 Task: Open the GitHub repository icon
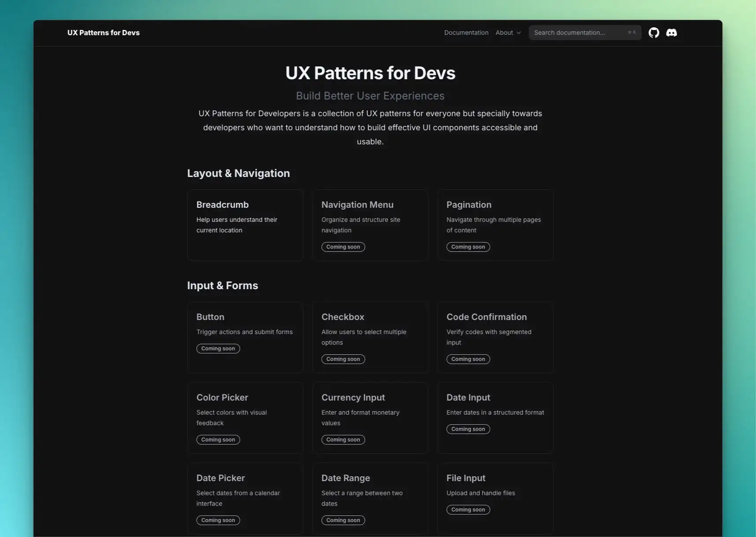[x=653, y=33]
